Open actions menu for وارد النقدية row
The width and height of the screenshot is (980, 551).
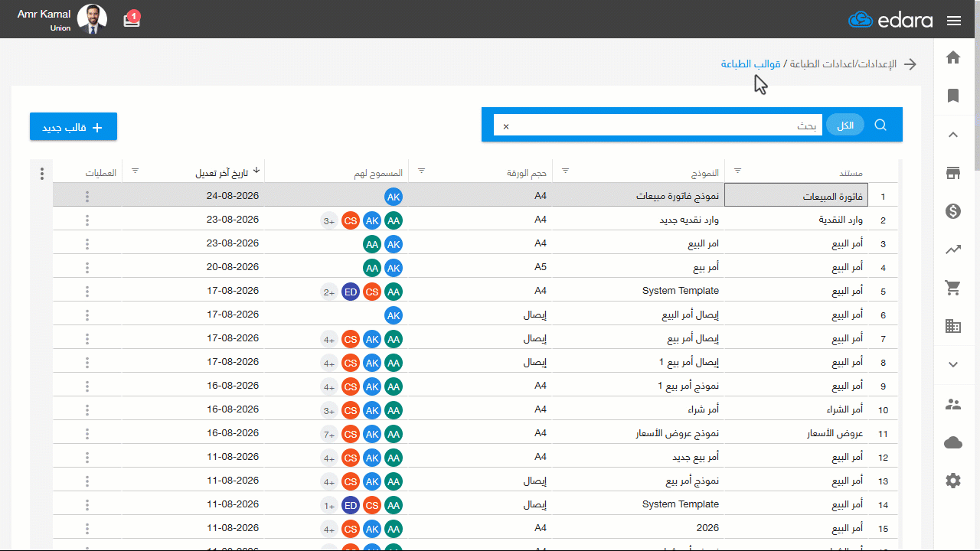coord(87,220)
